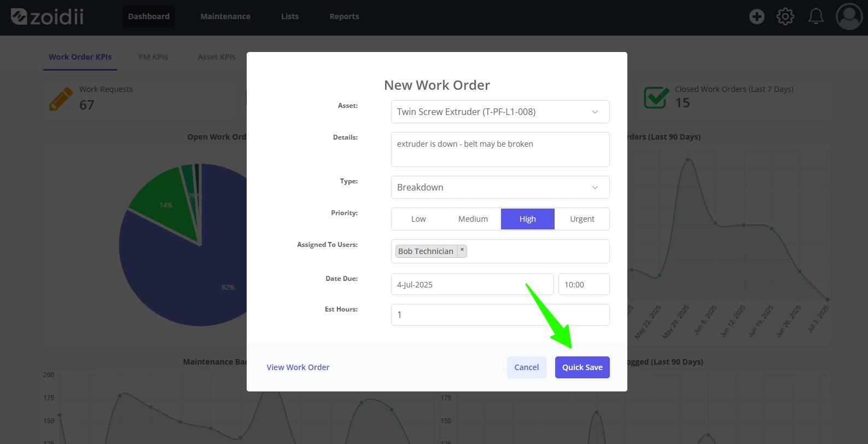Click the Details text area
This screenshot has width=868, height=444.
(x=500, y=149)
